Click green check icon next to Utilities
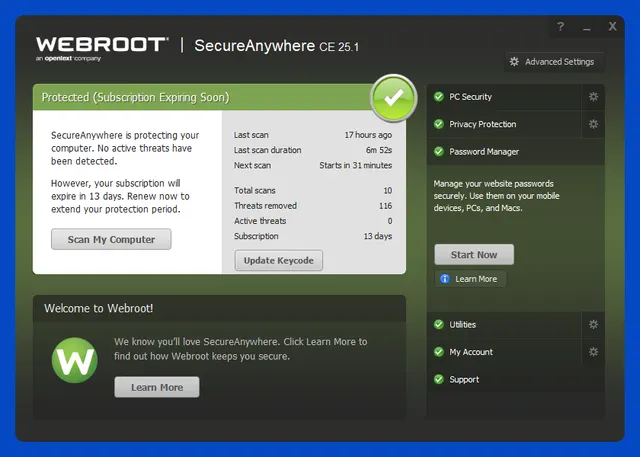Viewport: 640px width, 457px height. tap(439, 324)
